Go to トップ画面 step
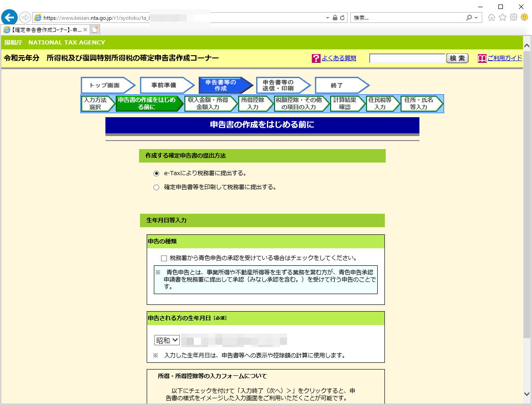 point(105,85)
